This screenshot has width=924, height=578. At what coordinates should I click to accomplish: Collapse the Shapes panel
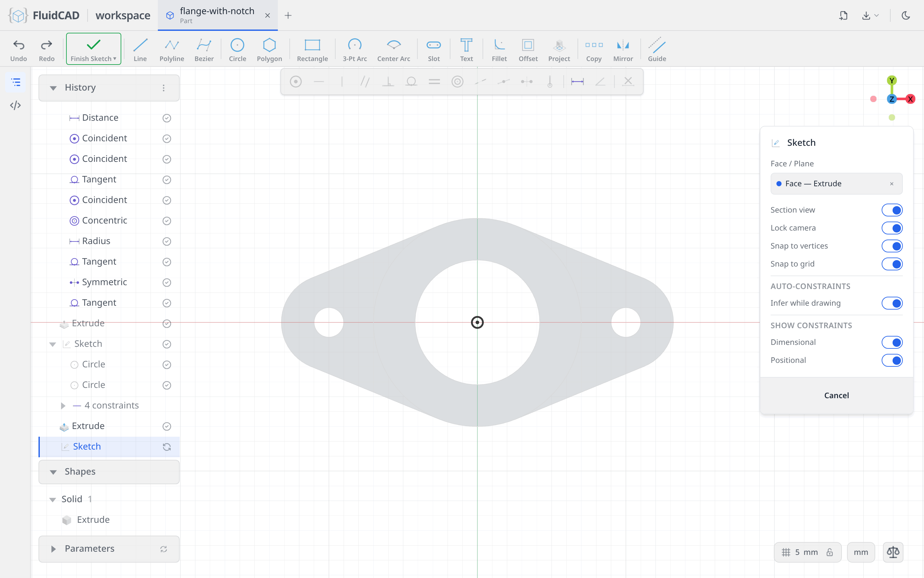[54, 472]
